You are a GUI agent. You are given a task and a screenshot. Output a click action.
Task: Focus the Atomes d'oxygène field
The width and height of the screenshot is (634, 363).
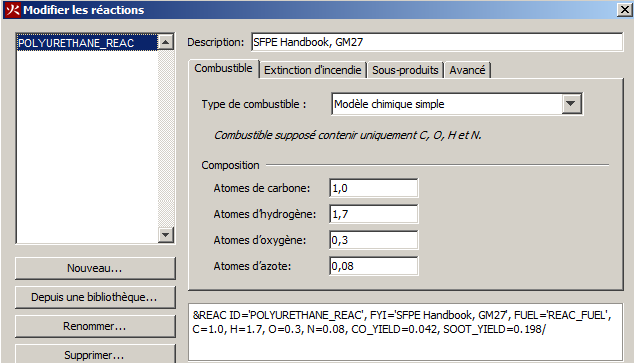[x=374, y=240]
